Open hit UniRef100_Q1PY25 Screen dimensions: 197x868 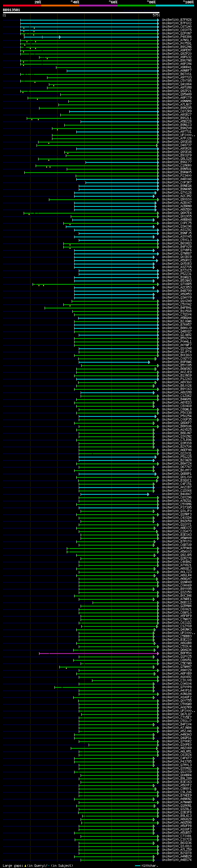(x=176, y=657)
